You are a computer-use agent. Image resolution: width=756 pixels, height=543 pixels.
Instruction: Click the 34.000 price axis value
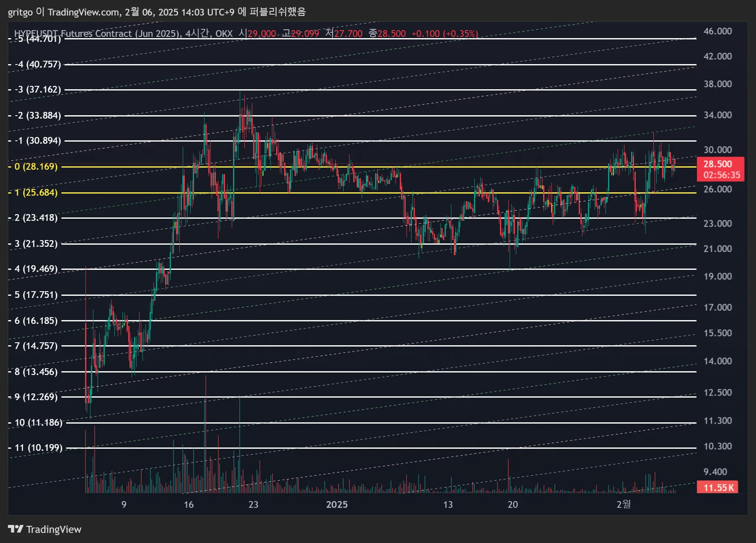[x=717, y=115]
